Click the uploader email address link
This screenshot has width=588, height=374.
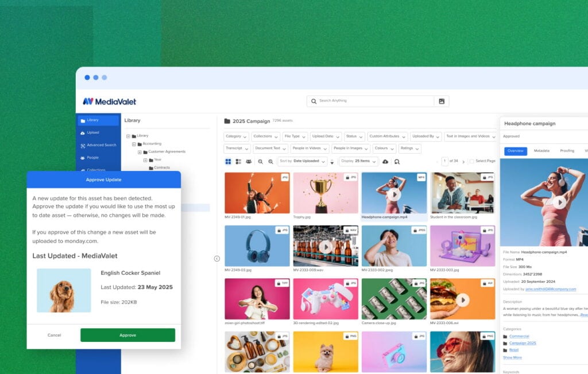(551, 289)
